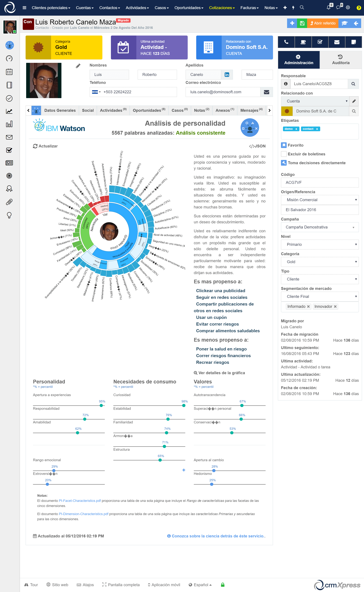This screenshot has height=592, width=364.
Task: Open the chat messages bubble icon
Action: (x=338, y=7)
